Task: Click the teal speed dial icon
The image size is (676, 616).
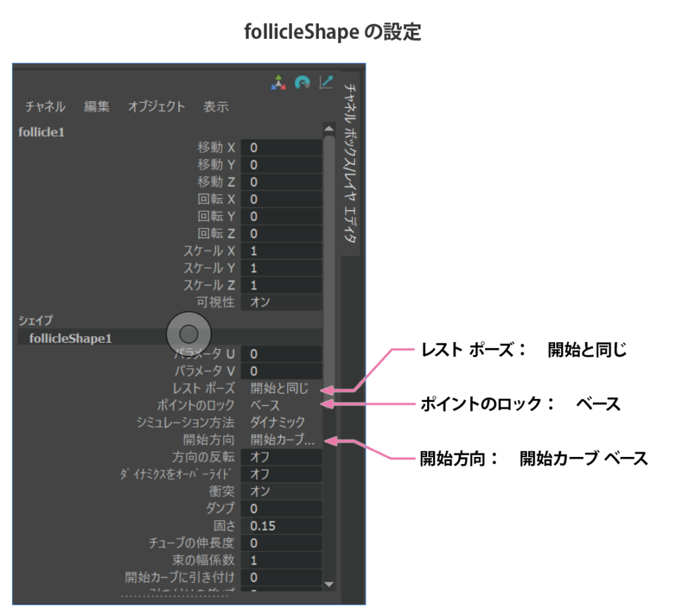Action: (x=302, y=83)
